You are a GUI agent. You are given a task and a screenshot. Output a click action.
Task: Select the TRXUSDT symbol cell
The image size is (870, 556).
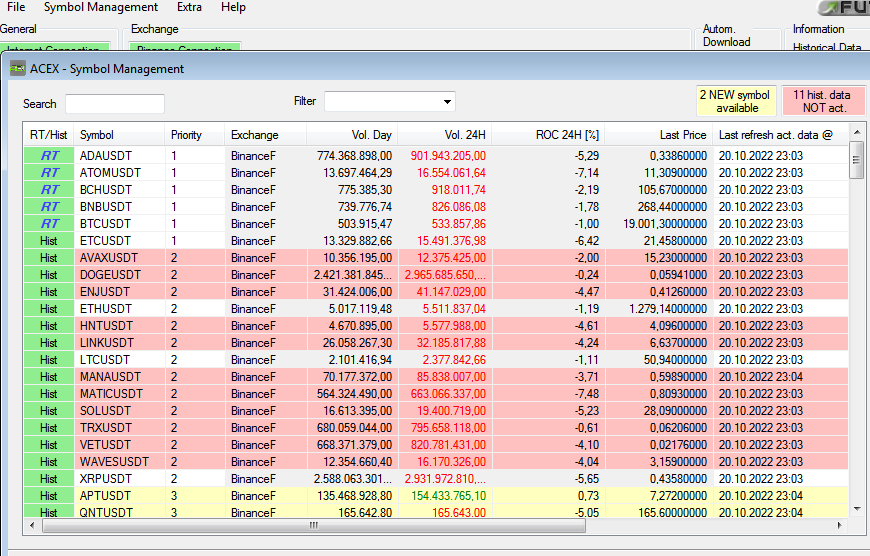pos(119,428)
